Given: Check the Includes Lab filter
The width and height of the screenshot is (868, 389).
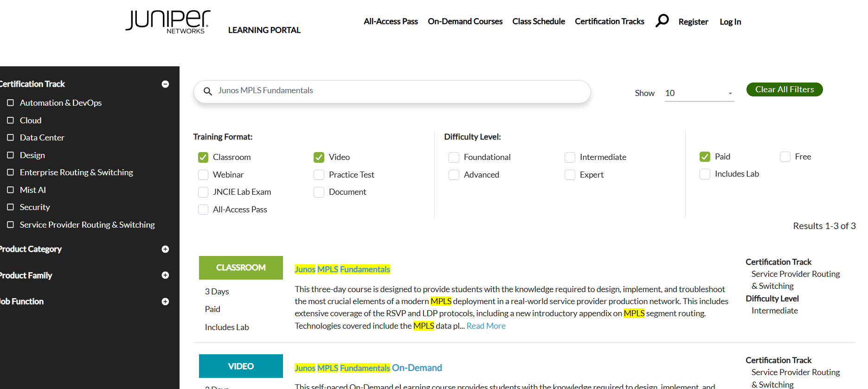Looking at the screenshot, I should tap(705, 174).
